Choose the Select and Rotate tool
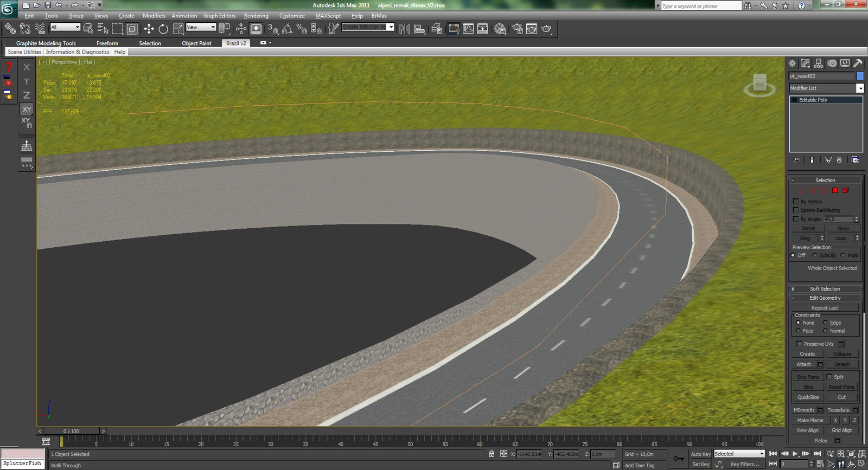The height and width of the screenshot is (470, 868). coord(163,28)
